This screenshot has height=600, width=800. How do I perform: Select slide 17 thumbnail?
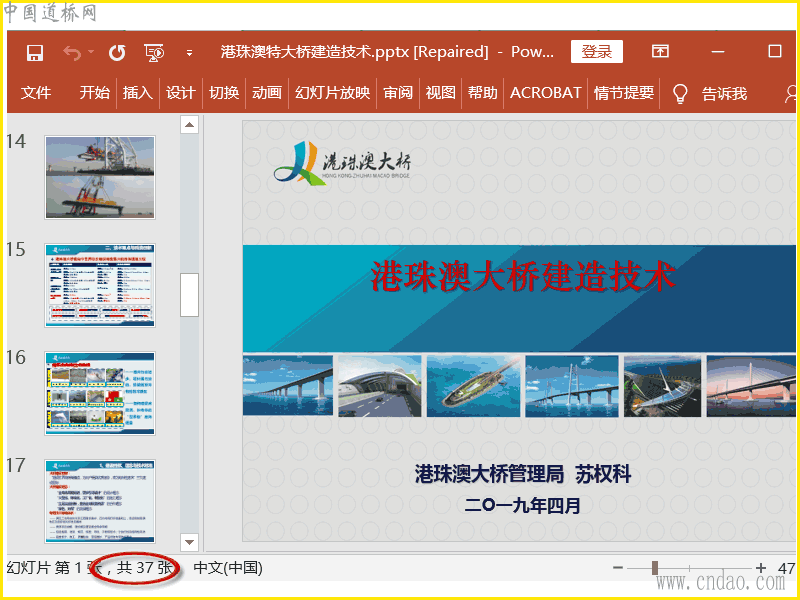pyautogui.click(x=100, y=501)
